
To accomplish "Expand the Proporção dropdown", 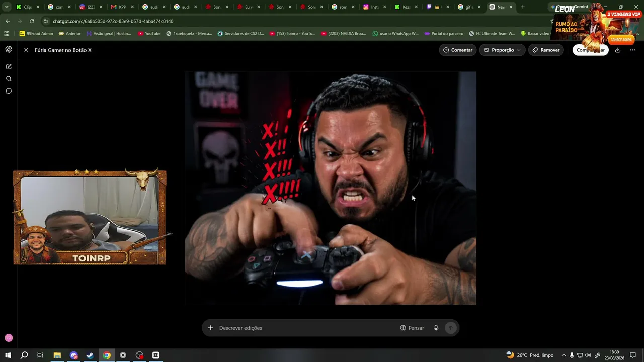I will tap(502, 50).
